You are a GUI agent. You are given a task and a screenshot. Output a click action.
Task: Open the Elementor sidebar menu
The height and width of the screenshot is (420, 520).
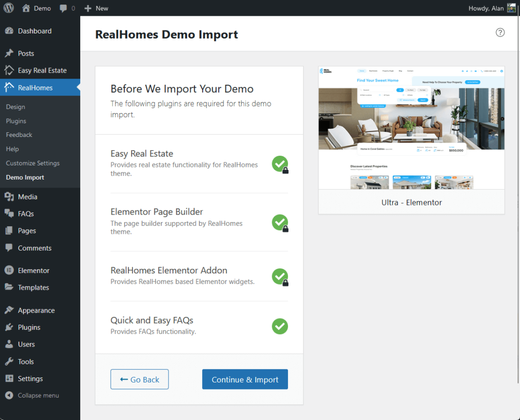click(x=34, y=270)
